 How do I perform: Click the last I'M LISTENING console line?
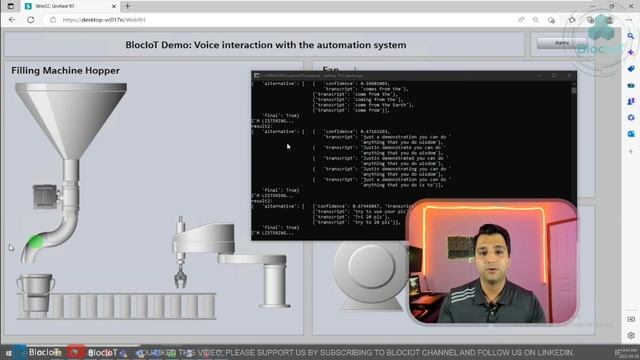tap(273, 233)
